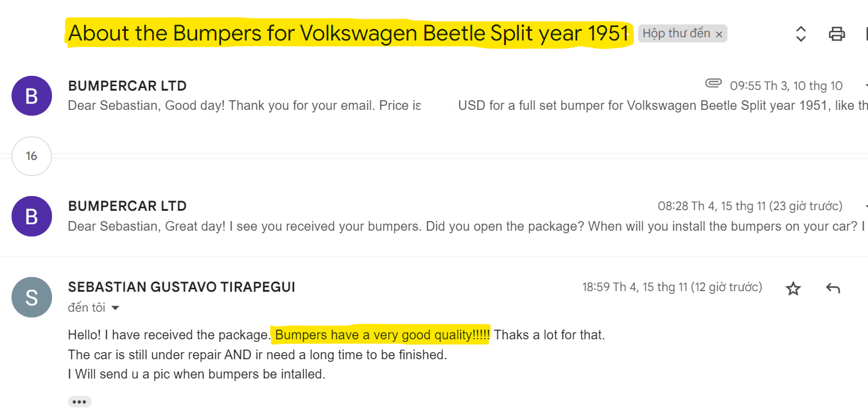Expand the 16 hidden messages
This screenshot has width=868, height=419.
(x=31, y=156)
